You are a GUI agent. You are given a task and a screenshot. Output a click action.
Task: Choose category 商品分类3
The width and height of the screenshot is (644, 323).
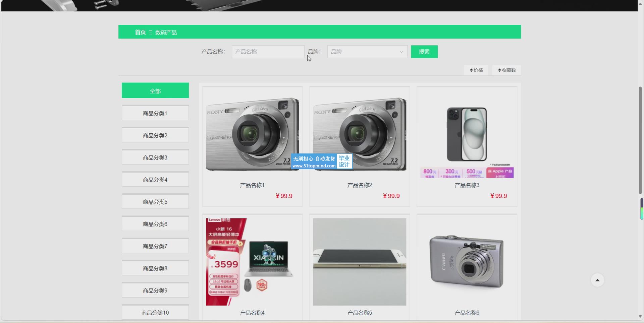pos(155,157)
